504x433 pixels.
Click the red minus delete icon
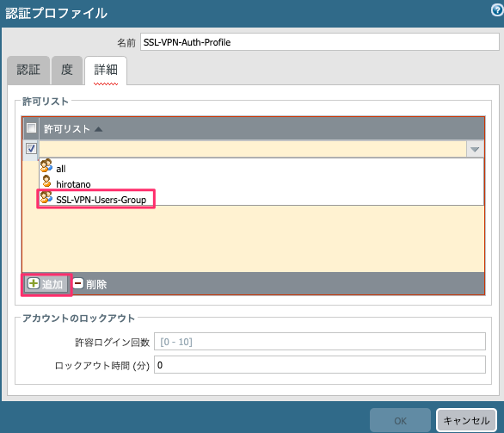[x=77, y=283]
